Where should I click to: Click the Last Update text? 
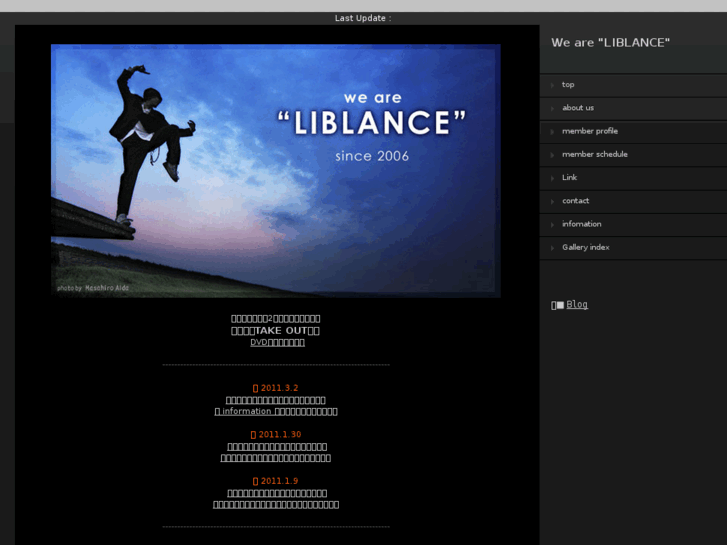click(x=363, y=18)
